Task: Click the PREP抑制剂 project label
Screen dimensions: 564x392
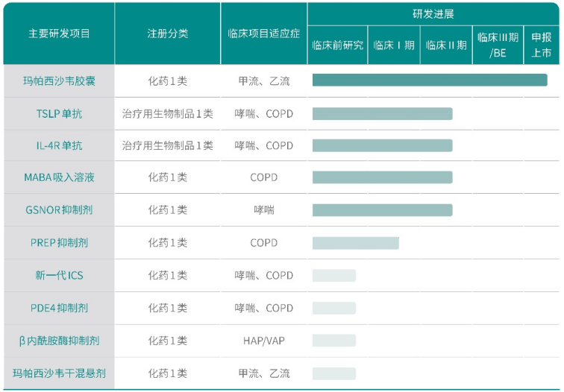Action: 59,242
